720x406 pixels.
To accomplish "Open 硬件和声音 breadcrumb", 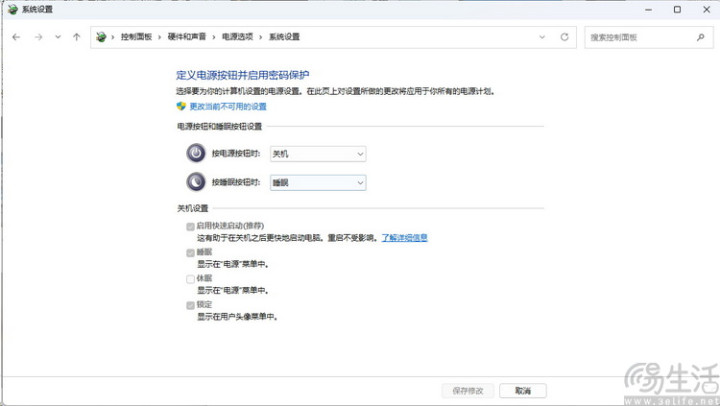I will (x=186, y=37).
